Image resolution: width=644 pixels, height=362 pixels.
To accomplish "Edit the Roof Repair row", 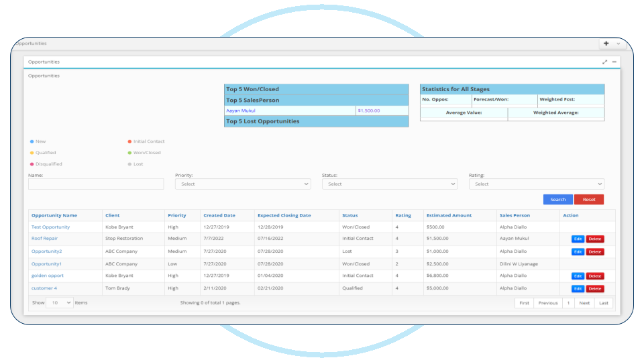I will coord(578,239).
